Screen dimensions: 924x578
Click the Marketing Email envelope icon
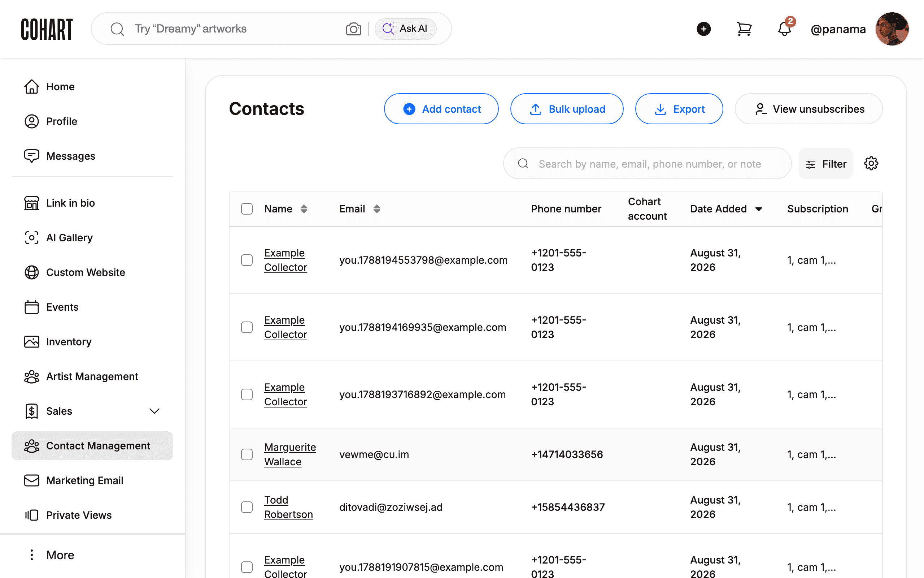click(x=32, y=480)
